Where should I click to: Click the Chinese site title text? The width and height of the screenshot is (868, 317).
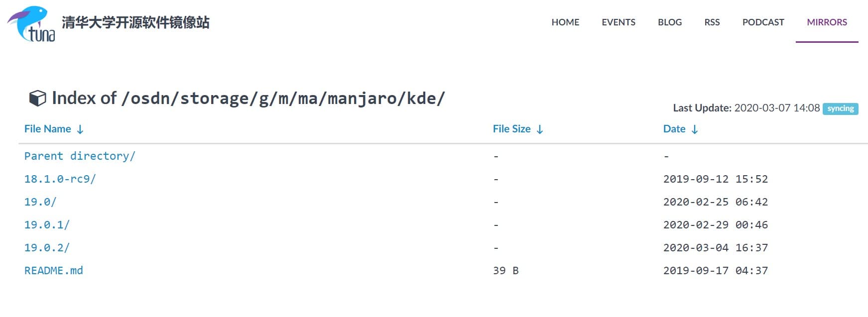point(135,22)
